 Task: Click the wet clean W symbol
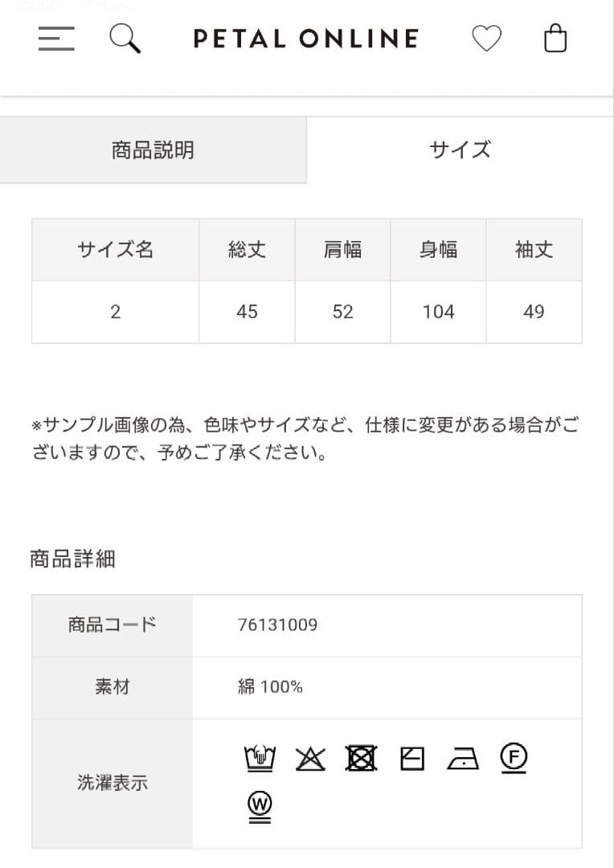(260, 805)
